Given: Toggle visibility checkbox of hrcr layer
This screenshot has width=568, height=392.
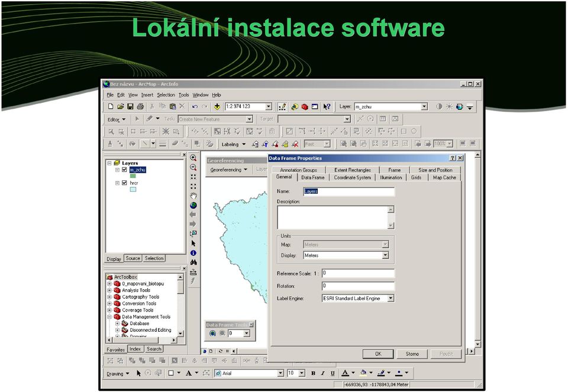Looking at the screenshot, I should pyautogui.click(x=124, y=183).
